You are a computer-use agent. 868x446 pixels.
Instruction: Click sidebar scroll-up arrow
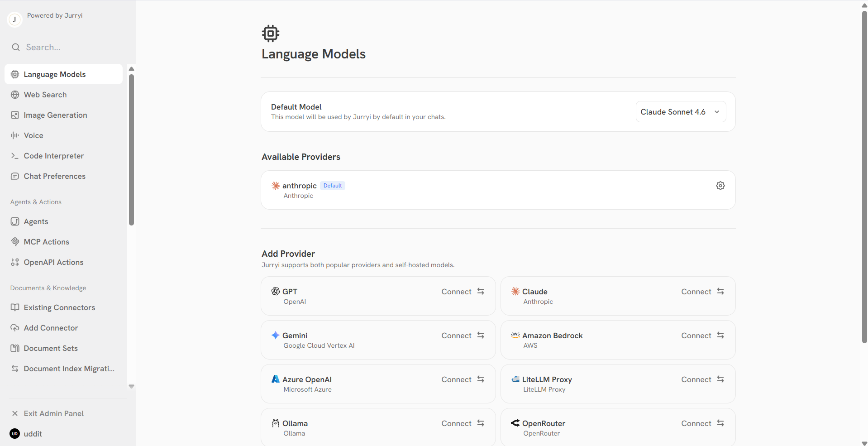[131, 69]
